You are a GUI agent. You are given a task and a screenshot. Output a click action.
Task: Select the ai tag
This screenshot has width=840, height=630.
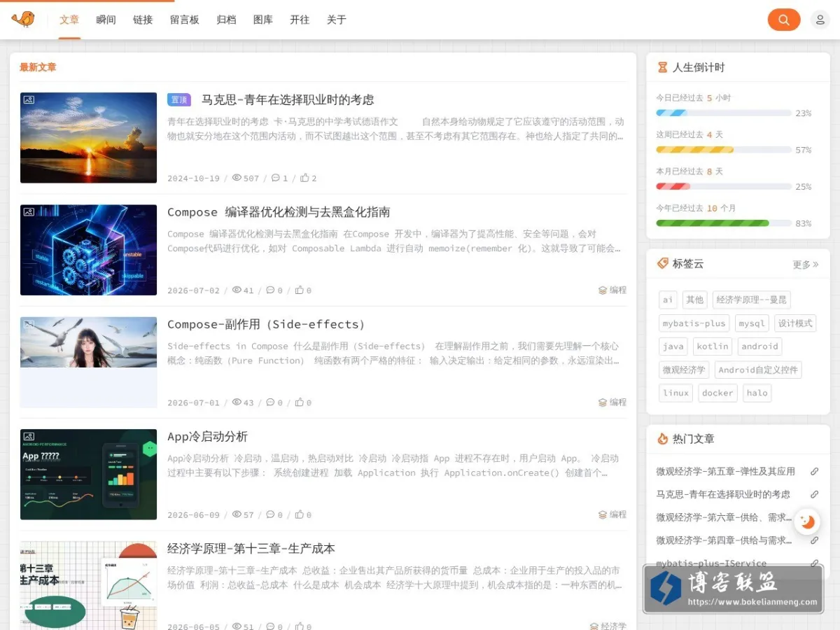(668, 300)
